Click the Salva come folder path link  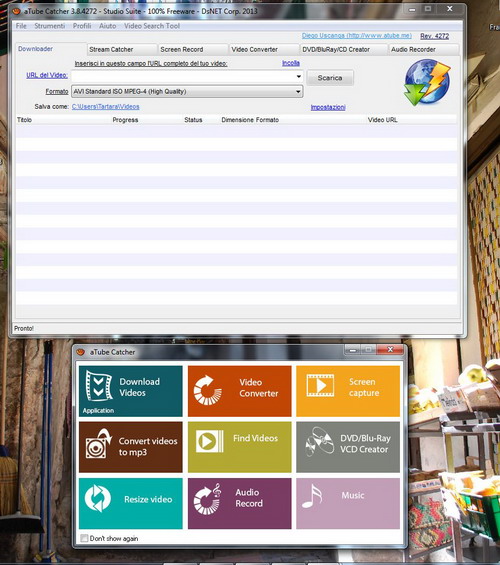point(106,107)
